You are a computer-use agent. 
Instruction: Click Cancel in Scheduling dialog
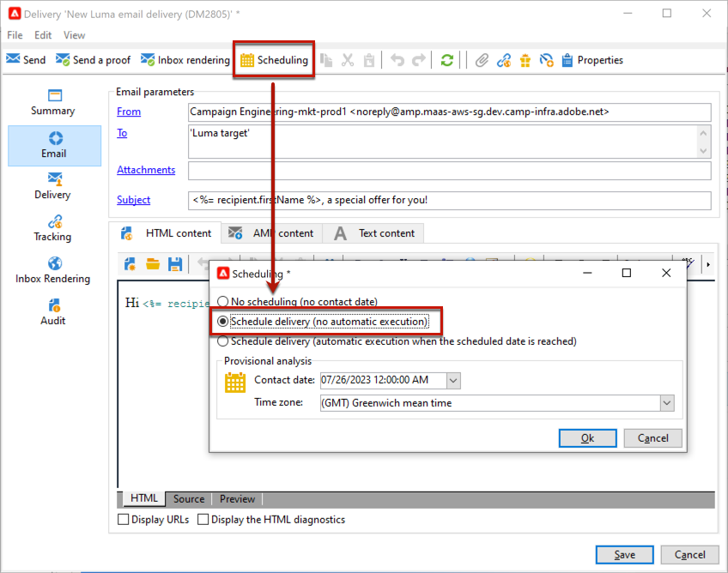coord(652,438)
